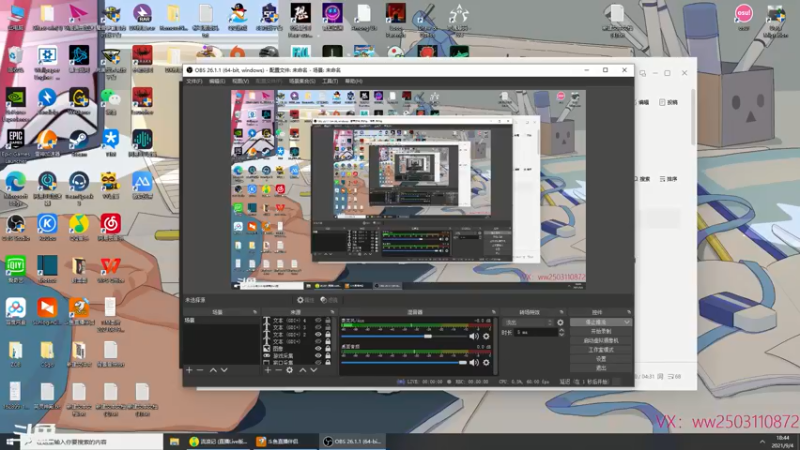Expand the arrow on the 停止推流 button
The image size is (800, 450).
click(627, 322)
